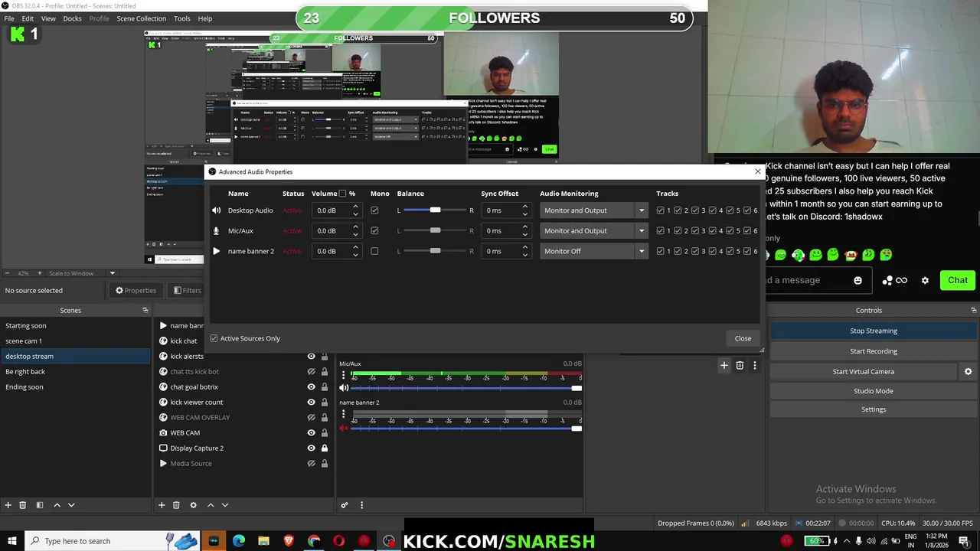
Task: Open preview scaling dropdown arrow next to Scale to Window
Action: pos(112,273)
